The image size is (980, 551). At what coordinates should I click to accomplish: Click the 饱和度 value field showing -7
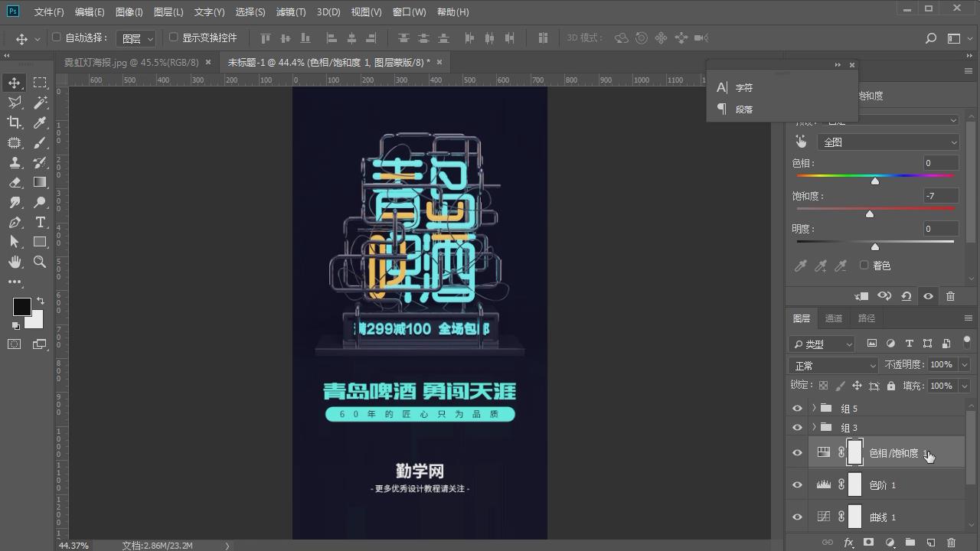coord(940,196)
